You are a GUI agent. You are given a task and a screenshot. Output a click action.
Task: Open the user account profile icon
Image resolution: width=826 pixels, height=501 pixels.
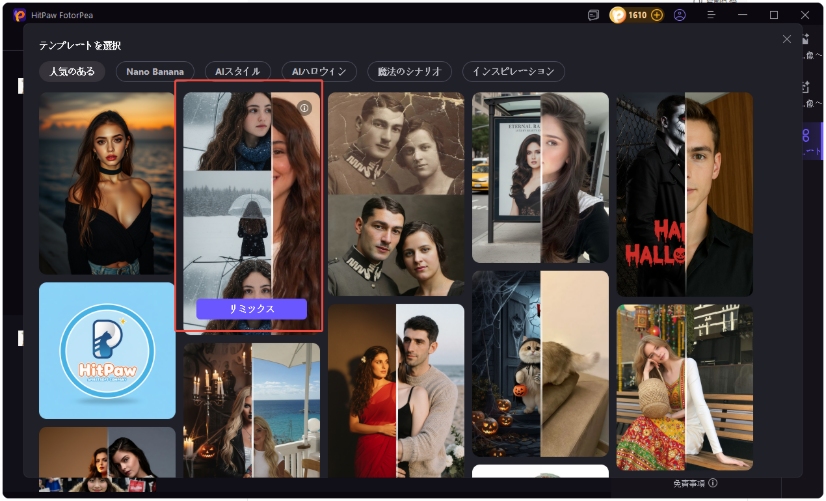click(x=680, y=15)
